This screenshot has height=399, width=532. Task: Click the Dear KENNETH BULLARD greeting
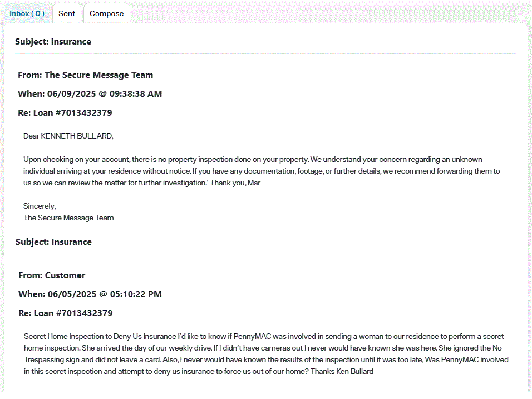tap(68, 136)
